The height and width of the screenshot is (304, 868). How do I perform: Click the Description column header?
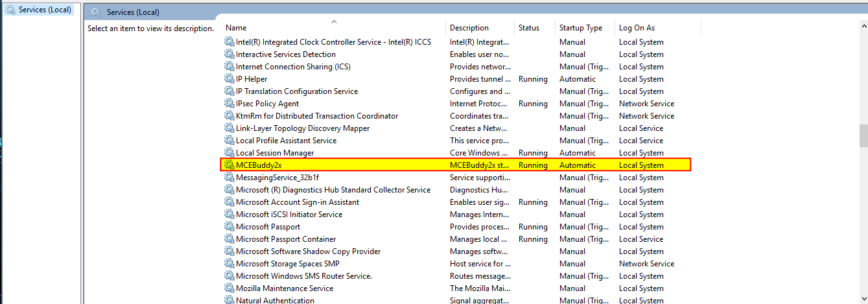coord(469,28)
